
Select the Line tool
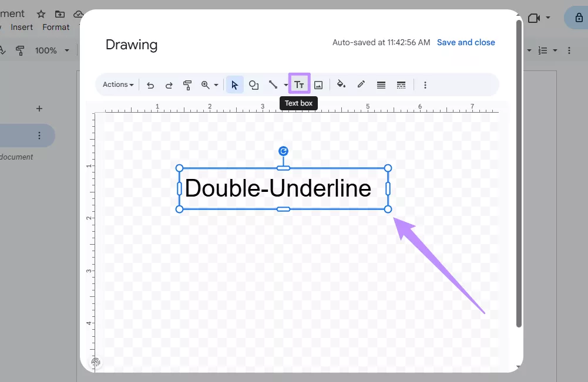pyautogui.click(x=273, y=84)
